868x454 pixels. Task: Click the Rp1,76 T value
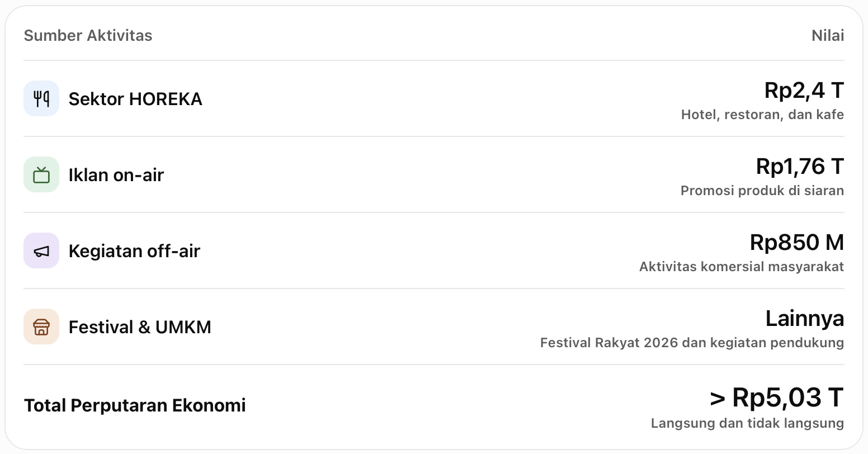pos(800,167)
